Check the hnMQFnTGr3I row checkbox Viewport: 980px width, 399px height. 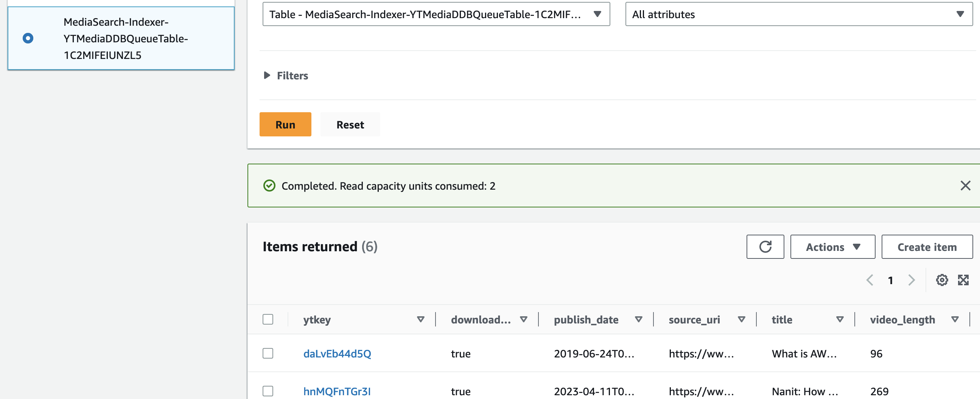coord(268,391)
